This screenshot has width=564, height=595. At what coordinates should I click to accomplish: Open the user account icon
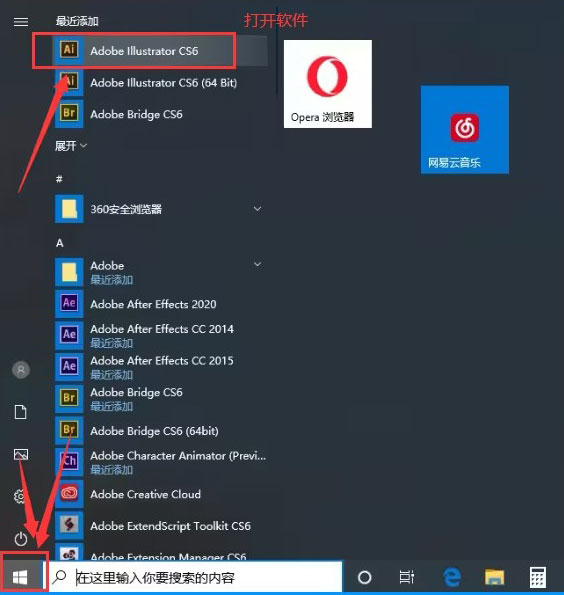[21, 370]
